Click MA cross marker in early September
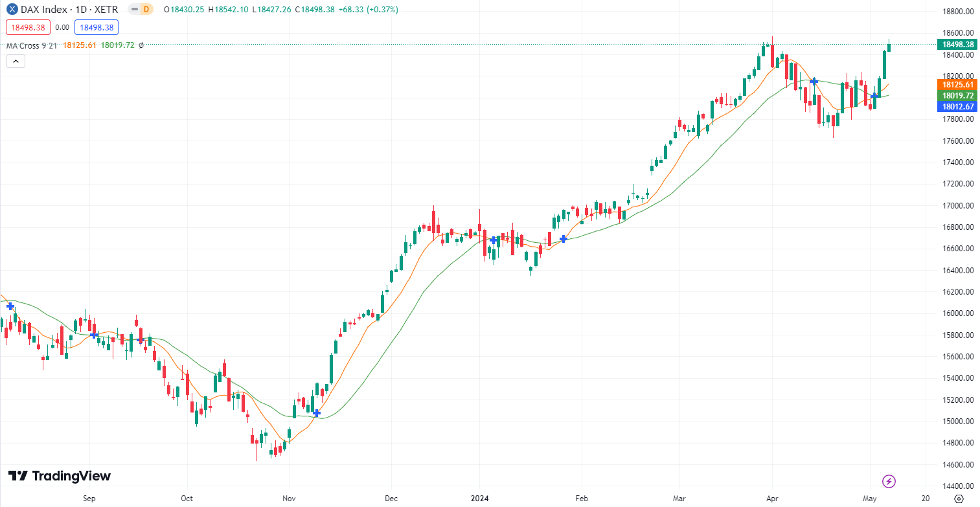This screenshot has height=507, width=980. pos(95,335)
